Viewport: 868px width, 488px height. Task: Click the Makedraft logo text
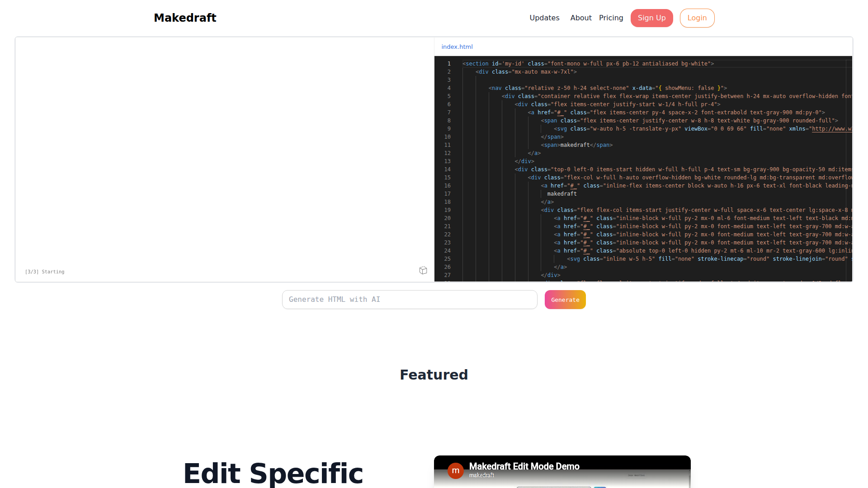[185, 18]
